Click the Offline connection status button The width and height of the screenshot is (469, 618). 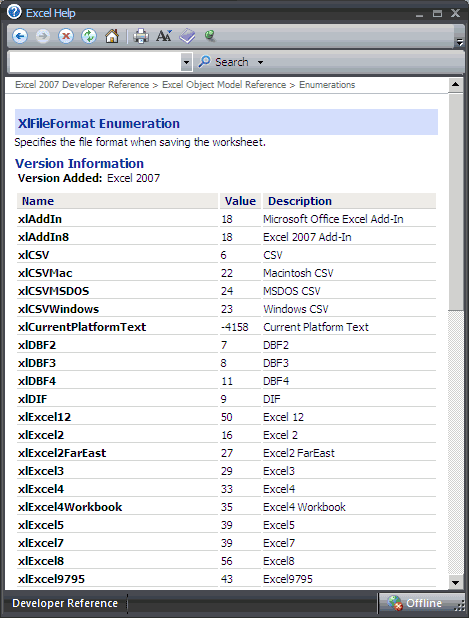coord(420,603)
